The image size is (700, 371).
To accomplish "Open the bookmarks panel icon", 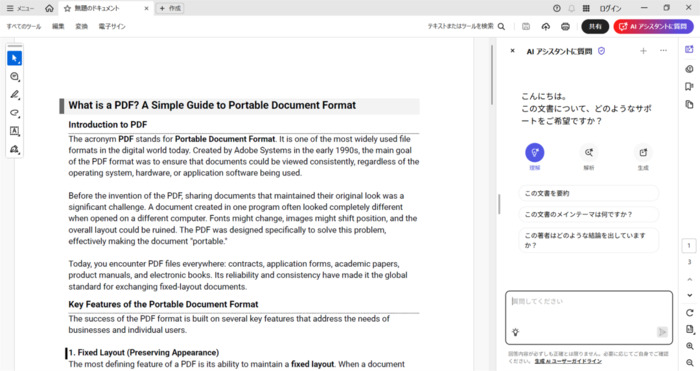I will click(x=689, y=87).
